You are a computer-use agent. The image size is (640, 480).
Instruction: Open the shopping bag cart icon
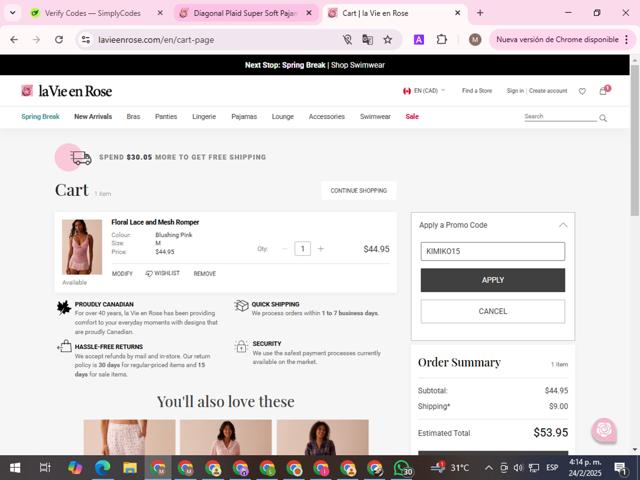(x=603, y=91)
